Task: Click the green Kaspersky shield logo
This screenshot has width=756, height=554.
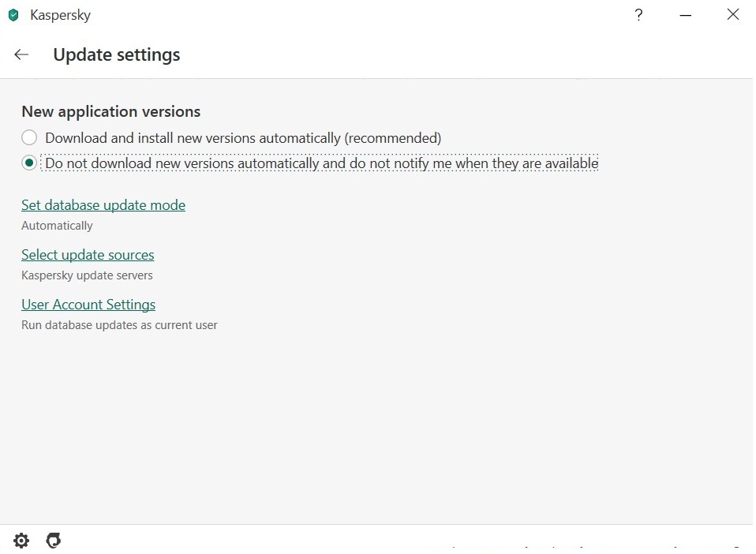Action: [13, 15]
